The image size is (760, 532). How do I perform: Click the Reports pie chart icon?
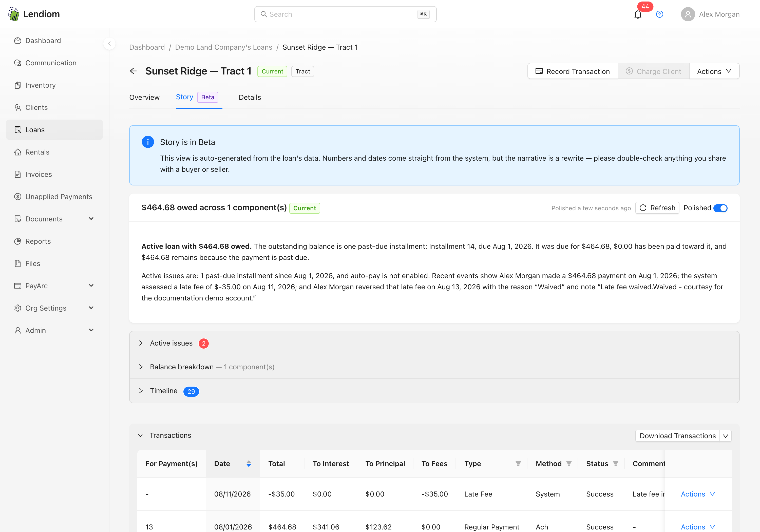[17, 241]
